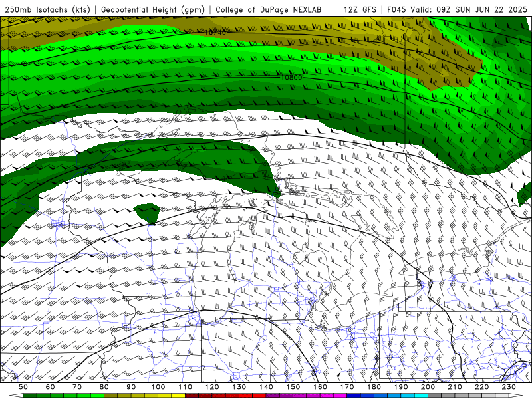Click the 'F045' forecast hour label
The width and height of the screenshot is (532, 399).
396,10
